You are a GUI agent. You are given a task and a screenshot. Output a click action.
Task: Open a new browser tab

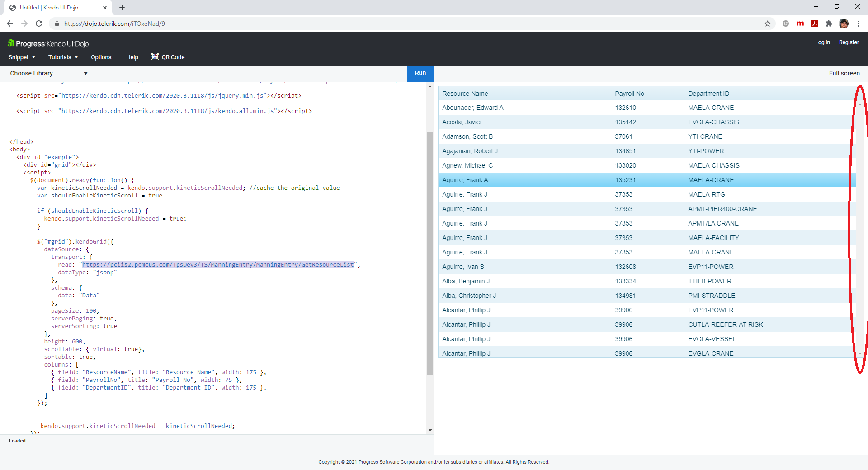click(122, 8)
